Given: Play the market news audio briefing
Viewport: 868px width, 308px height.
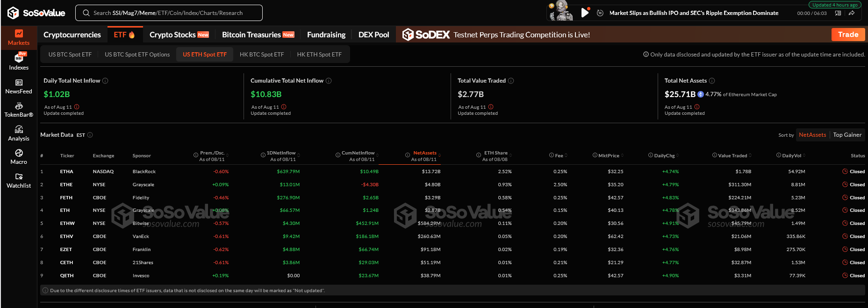Looking at the screenshot, I should (x=585, y=13).
